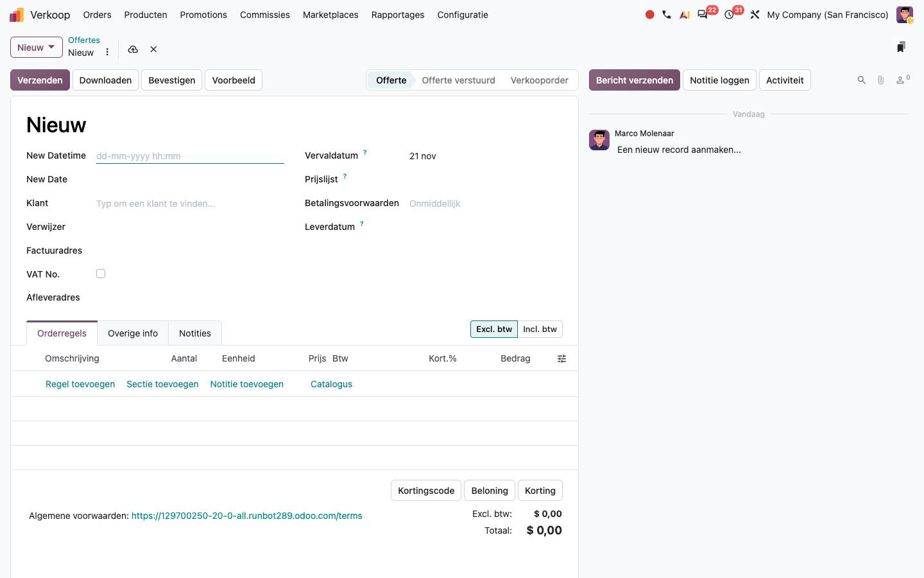Click the Activiteit button
Image resolution: width=924 pixels, height=578 pixels.
(785, 80)
